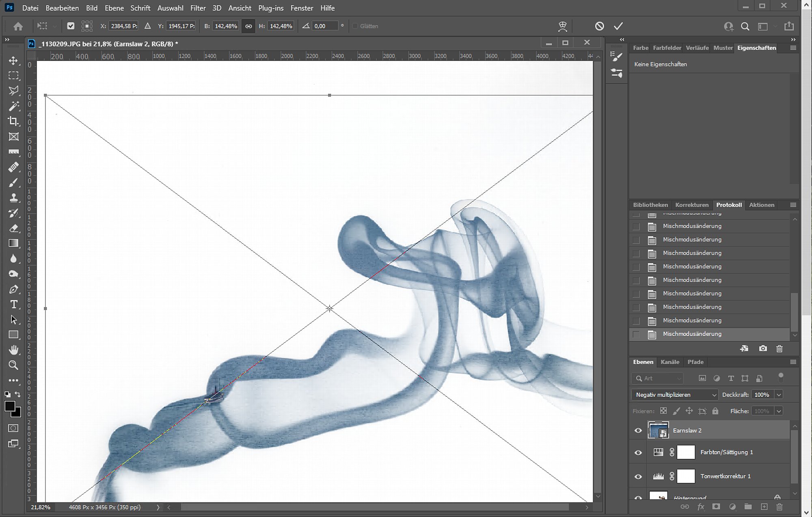Commit the transform with the checkmark
The image size is (812, 517).
click(618, 26)
